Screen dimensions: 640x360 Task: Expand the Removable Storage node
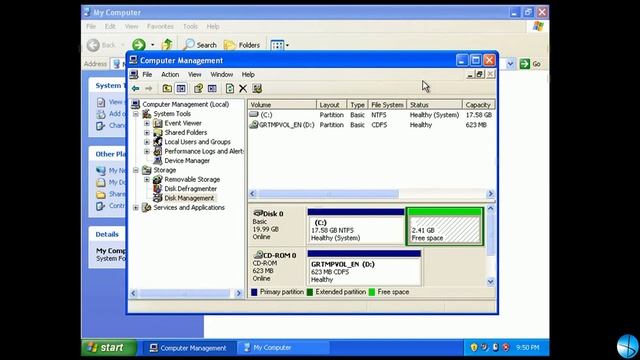[x=147, y=180]
